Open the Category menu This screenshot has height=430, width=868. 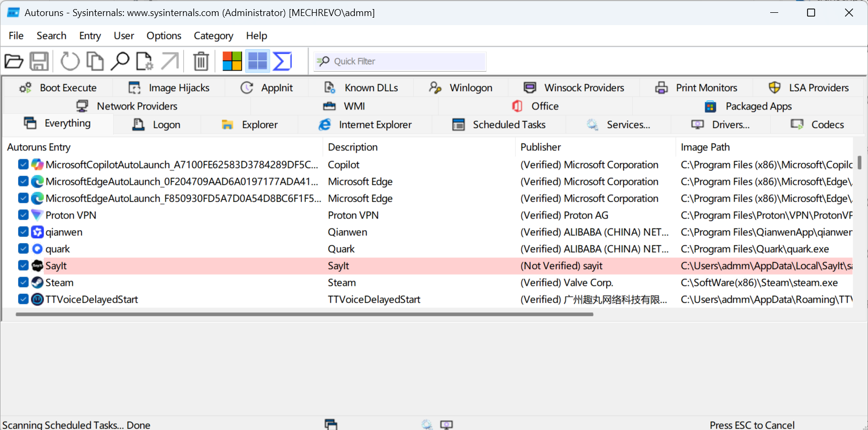(x=213, y=36)
